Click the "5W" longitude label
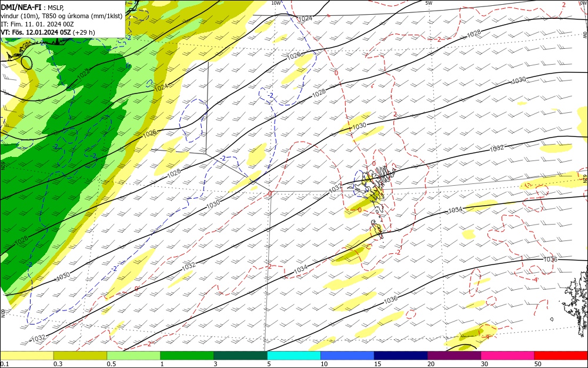This screenshot has height=368, width=588. click(x=429, y=3)
